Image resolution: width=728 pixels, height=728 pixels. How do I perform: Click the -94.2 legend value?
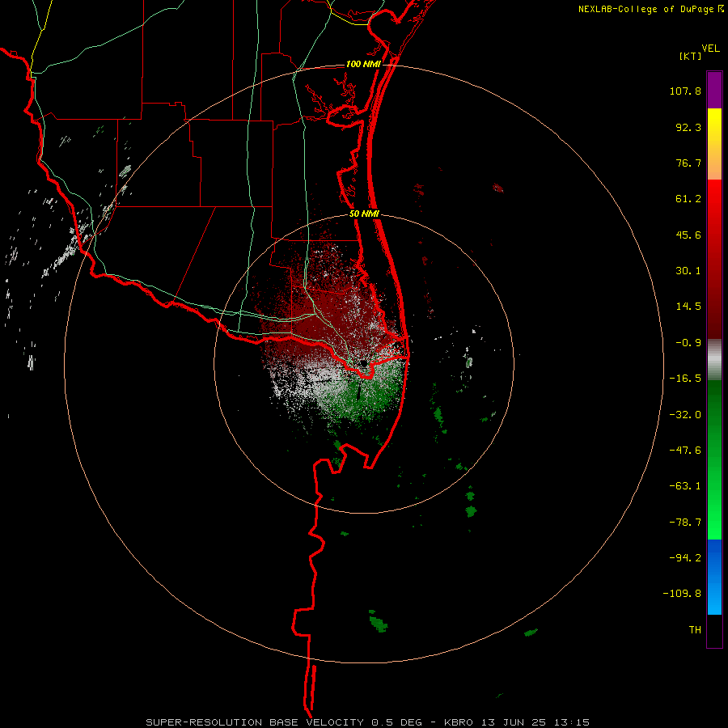685,557
